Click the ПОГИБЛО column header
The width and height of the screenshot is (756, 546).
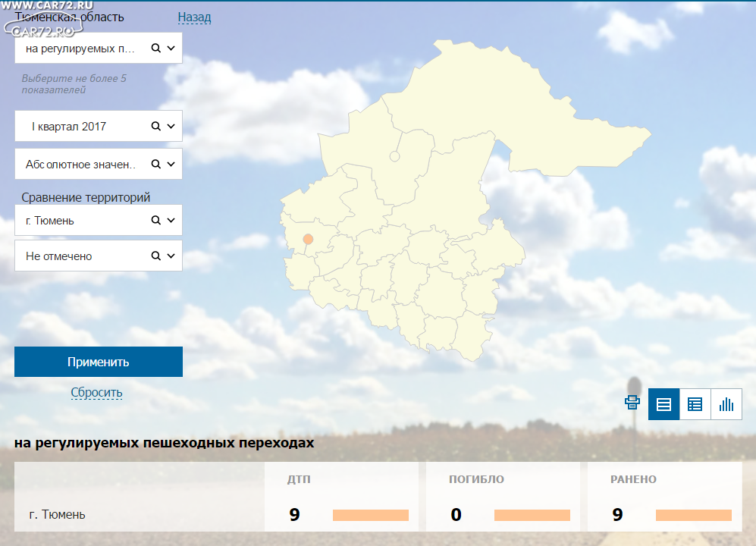476,479
